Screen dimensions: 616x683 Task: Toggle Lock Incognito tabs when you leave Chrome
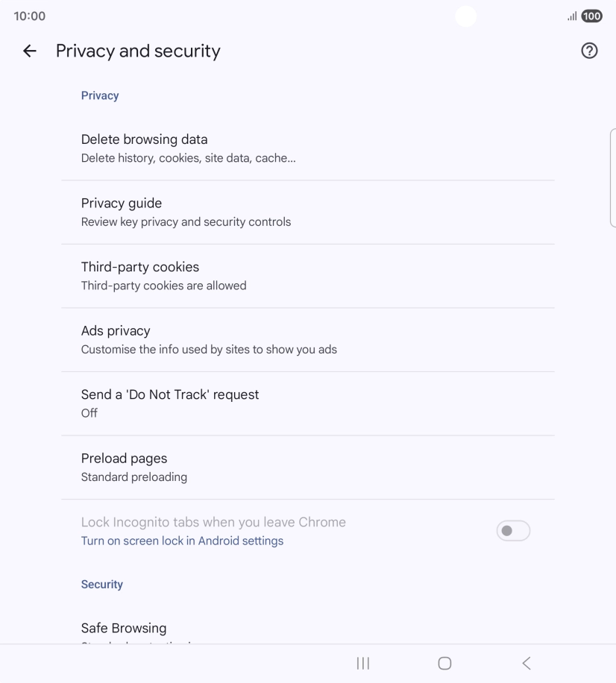(513, 530)
